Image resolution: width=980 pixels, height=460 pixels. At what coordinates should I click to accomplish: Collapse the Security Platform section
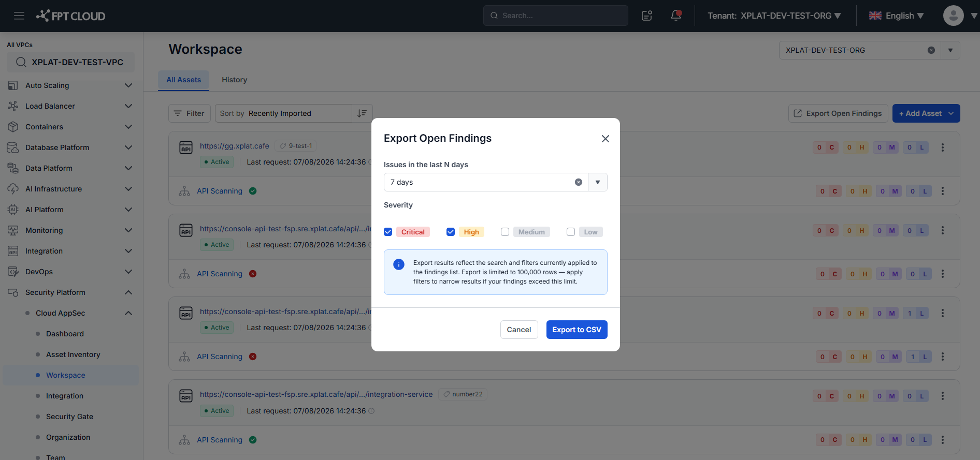[128, 292]
